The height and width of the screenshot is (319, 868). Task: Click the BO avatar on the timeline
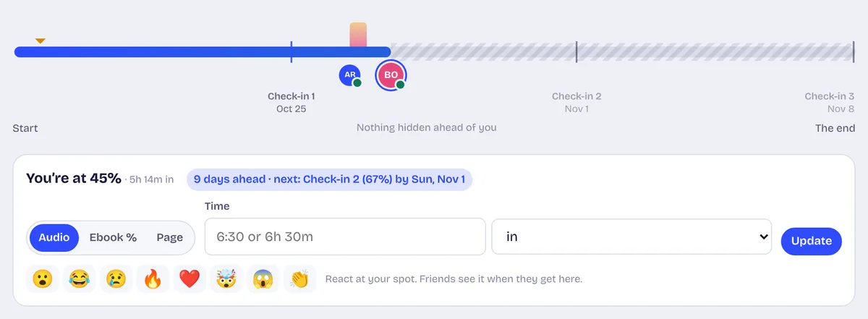(x=391, y=75)
